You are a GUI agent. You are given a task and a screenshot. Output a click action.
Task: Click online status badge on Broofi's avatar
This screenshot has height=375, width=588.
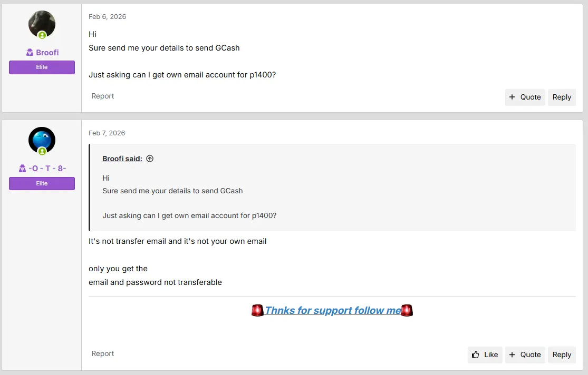(x=42, y=35)
